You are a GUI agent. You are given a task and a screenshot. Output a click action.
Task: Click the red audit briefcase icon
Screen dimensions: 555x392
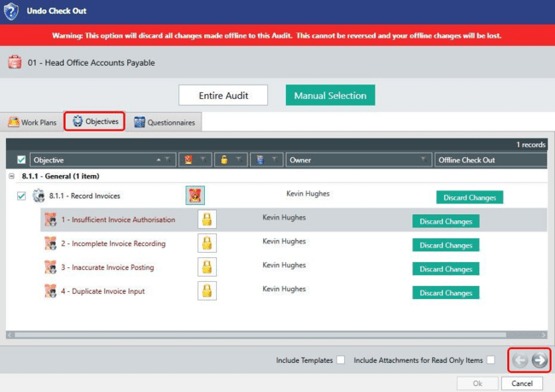(x=15, y=62)
